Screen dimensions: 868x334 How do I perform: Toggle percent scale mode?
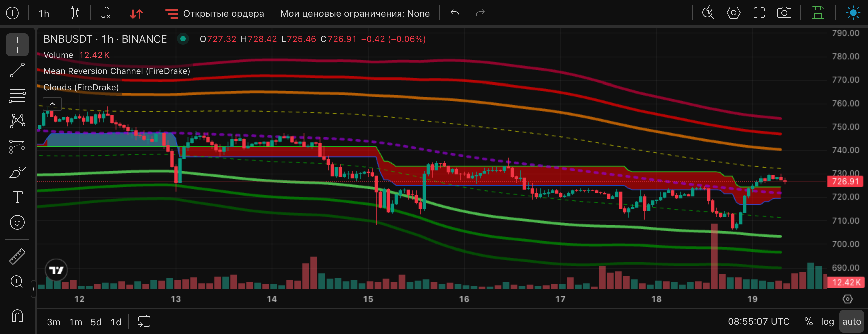808,322
